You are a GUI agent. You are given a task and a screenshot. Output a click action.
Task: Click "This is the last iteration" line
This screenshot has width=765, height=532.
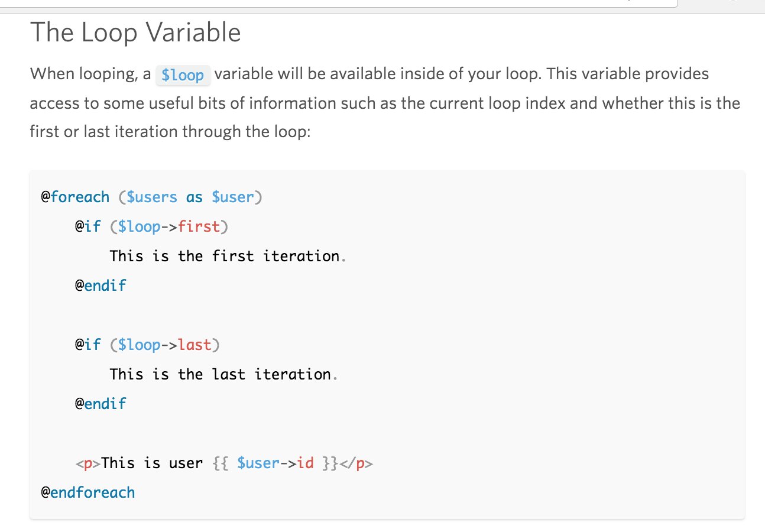221,374
